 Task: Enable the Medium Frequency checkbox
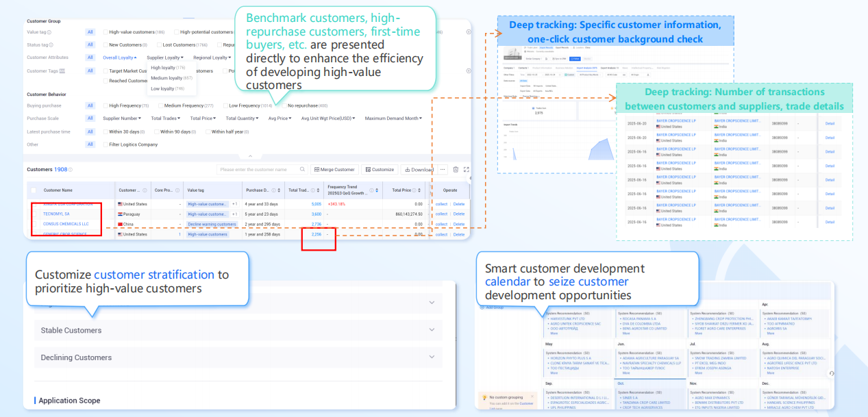(160, 105)
